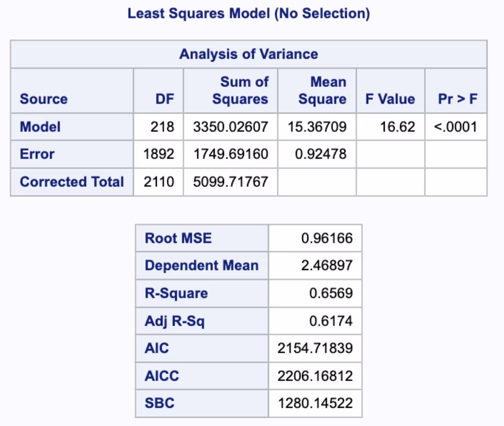This screenshot has width=504, height=426.
Task: Click the Corrected Total DF value 2110
Action: tap(159, 182)
